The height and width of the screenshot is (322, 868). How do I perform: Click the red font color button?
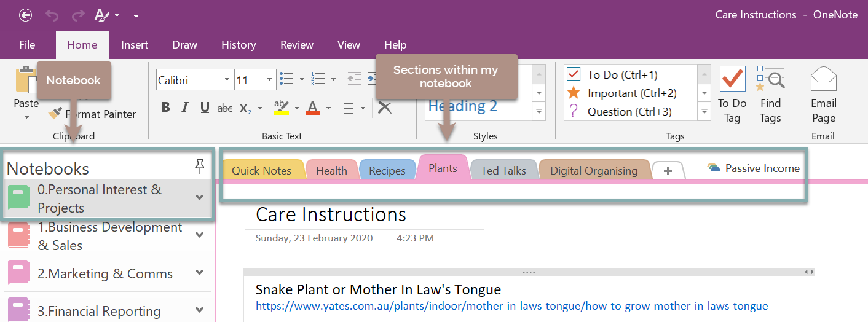click(x=313, y=108)
